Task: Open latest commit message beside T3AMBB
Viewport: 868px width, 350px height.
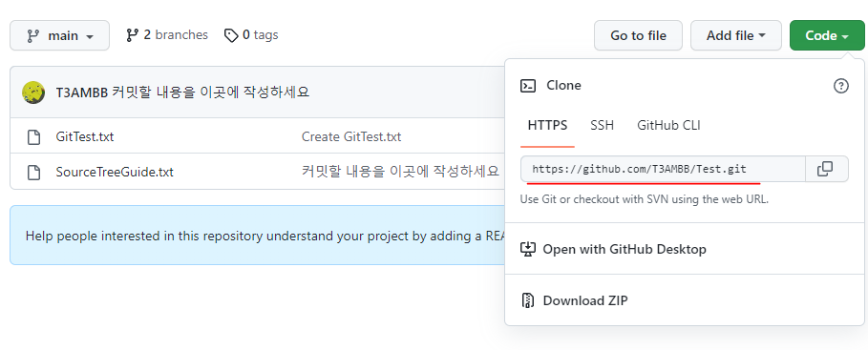Action: [211, 93]
